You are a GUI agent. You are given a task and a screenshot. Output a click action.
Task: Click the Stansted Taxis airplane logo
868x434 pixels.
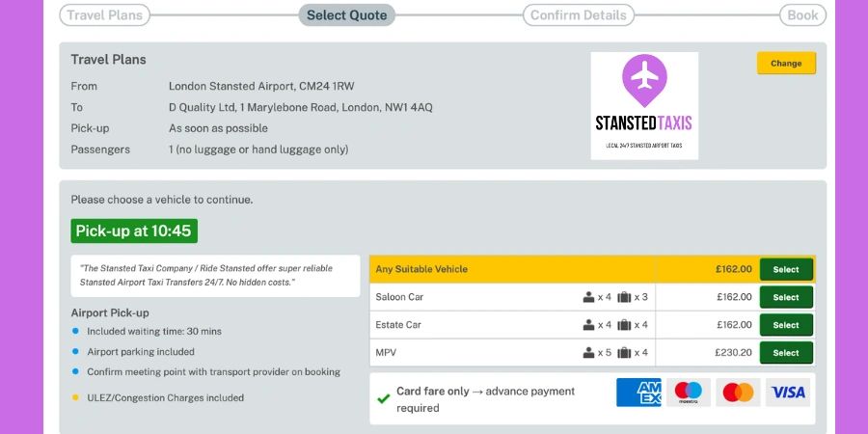pos(644,106)
